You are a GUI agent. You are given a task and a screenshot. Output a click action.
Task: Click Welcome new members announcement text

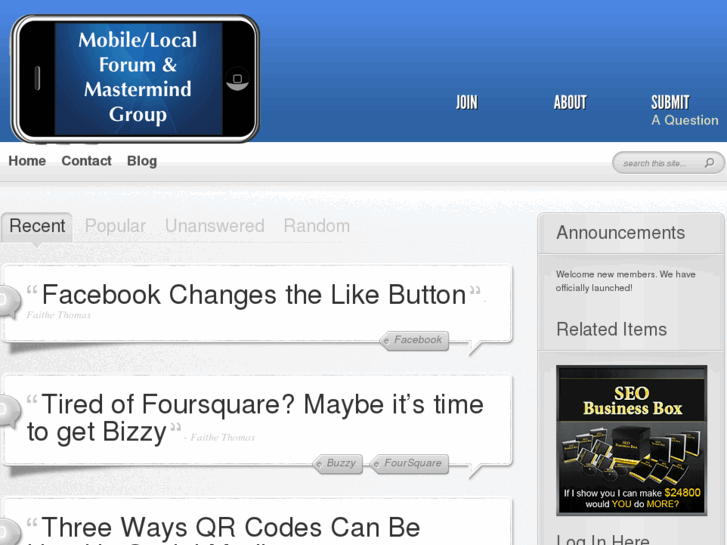click(x=625, y=281)
